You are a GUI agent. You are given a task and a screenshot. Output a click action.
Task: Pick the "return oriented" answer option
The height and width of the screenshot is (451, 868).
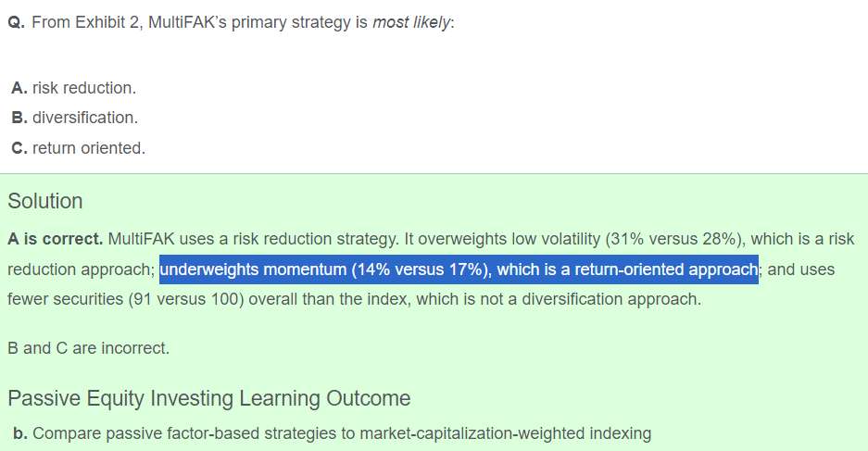pyautogui.click(x=89, y=147)
